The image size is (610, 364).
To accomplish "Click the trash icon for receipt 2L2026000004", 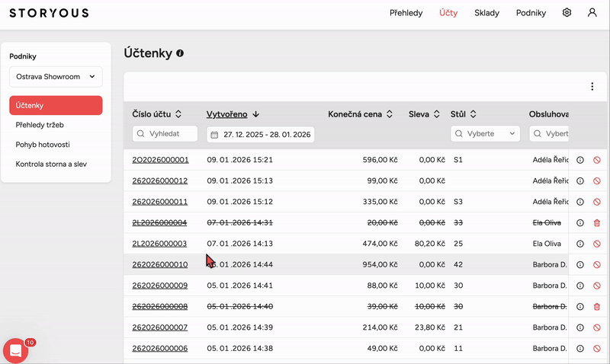I will click(596, 223).
